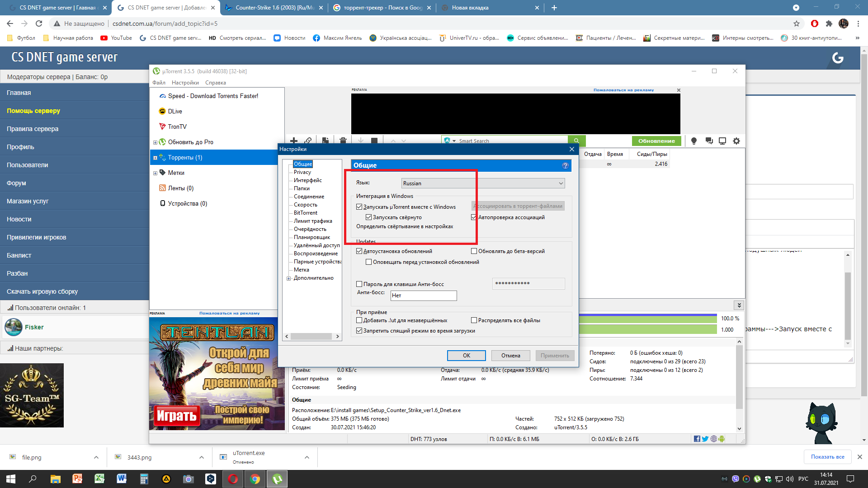Open the Язык language dropdown (Russian)
Image resolution: width=868 pixels, height=488 pixels.
pos(483,183)
